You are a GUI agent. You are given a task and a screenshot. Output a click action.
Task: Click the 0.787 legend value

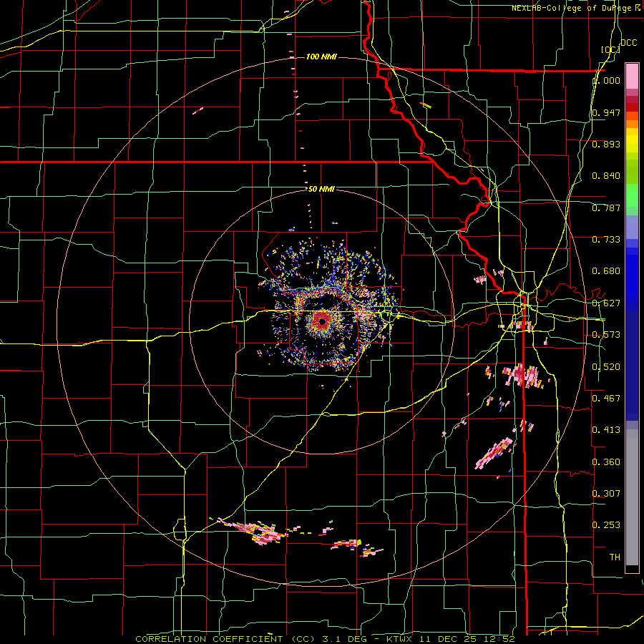(x=606, y=208)
